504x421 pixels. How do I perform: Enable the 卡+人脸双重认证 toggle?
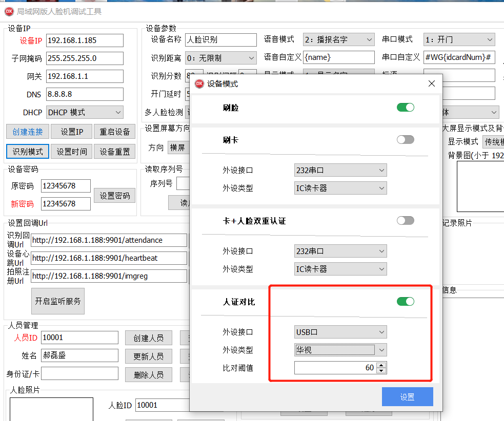click(x=405, y=220)
